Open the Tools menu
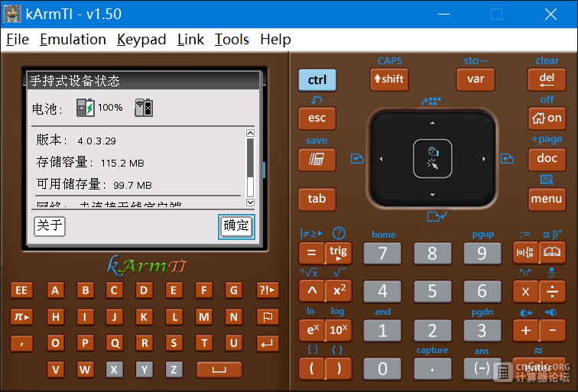Screen dimensions: 578x392 [232, 40]
